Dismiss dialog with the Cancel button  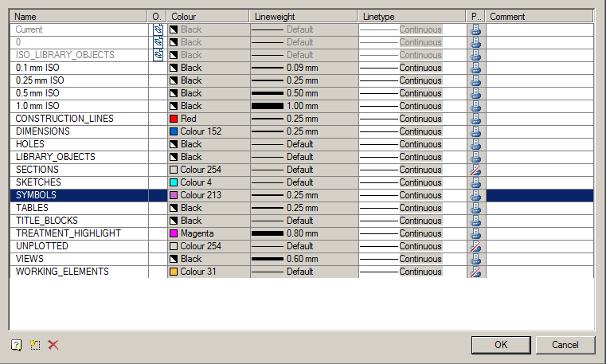(x=565, y=345)
